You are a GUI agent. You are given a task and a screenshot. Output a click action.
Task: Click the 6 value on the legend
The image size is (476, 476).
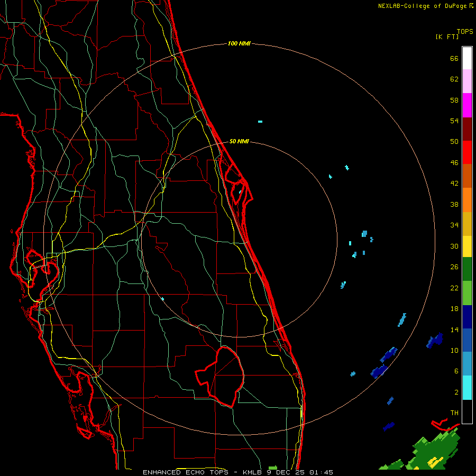click(456, 371)
